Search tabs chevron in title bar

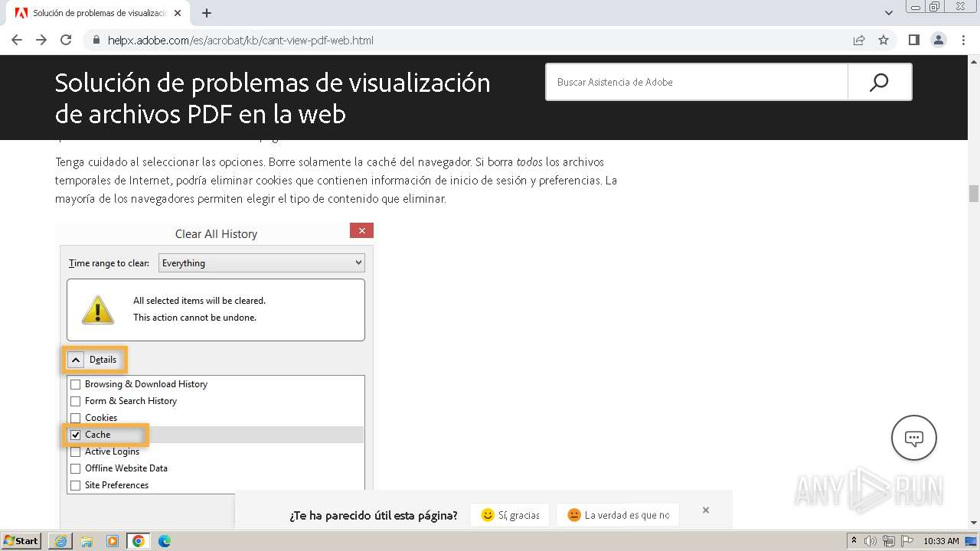(x=889, y=13)
